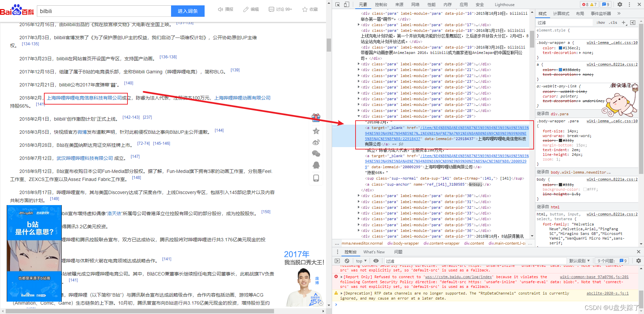Viewport: 644px width, 314px height.
Task: Show the console sidebar icon
Action: 337,261
